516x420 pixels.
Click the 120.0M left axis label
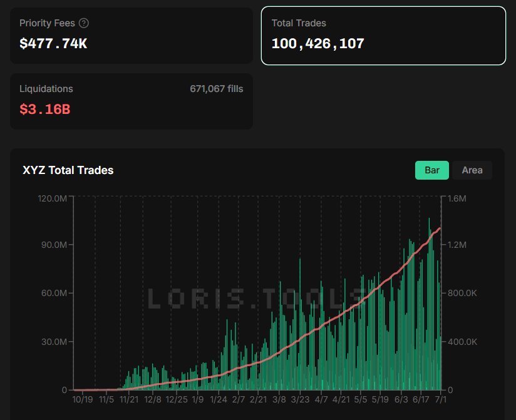point(53,198)
